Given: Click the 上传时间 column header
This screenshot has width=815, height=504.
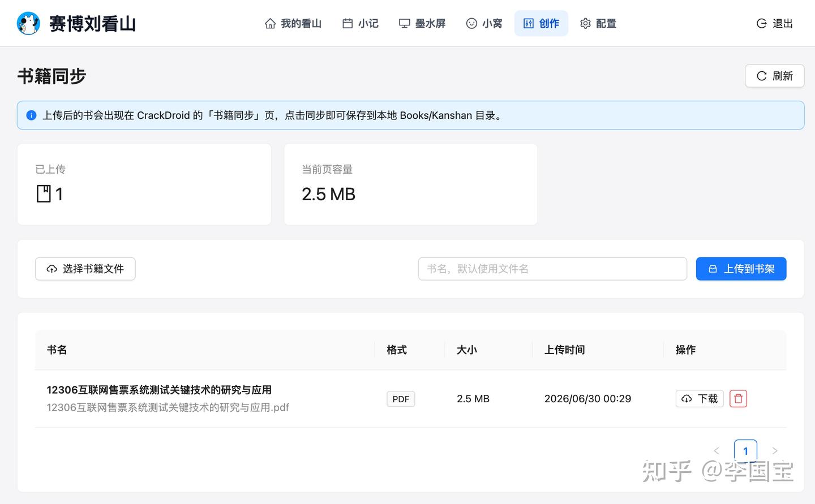Looking at the screenshot, I should tap(564, 350).
